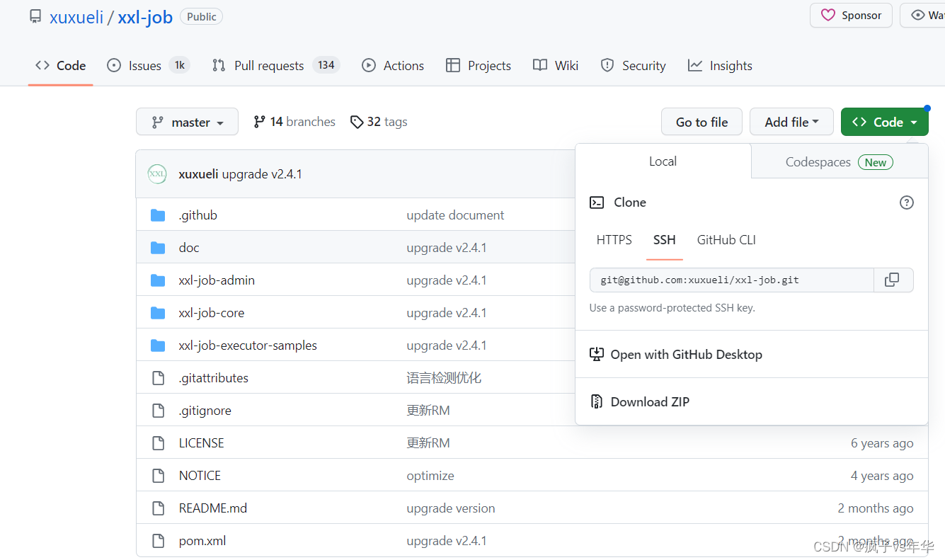Click the ZIP archive icon
This screenshot has width=945, height=560.
(x=597, y=401)
